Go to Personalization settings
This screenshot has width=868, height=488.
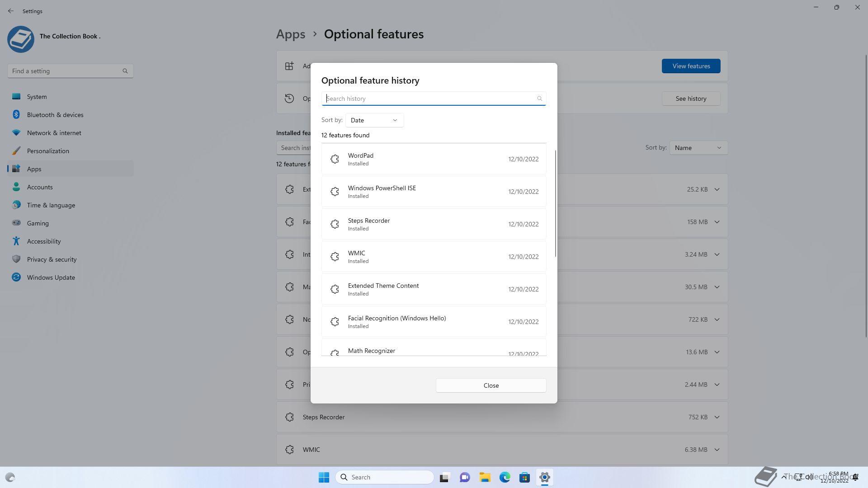pos(48,151)
